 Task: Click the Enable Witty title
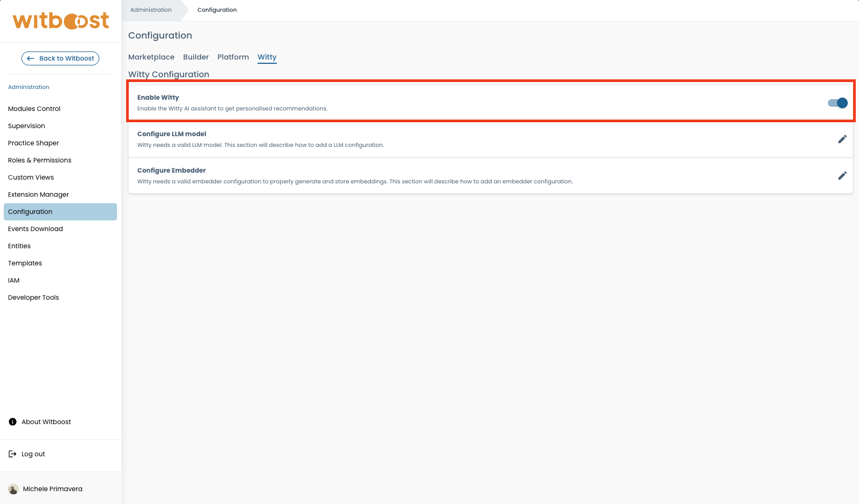point(158,98)
